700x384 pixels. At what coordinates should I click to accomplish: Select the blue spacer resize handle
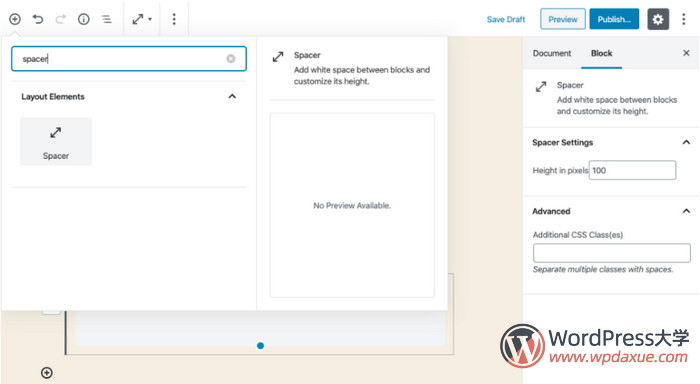[260, 346]
